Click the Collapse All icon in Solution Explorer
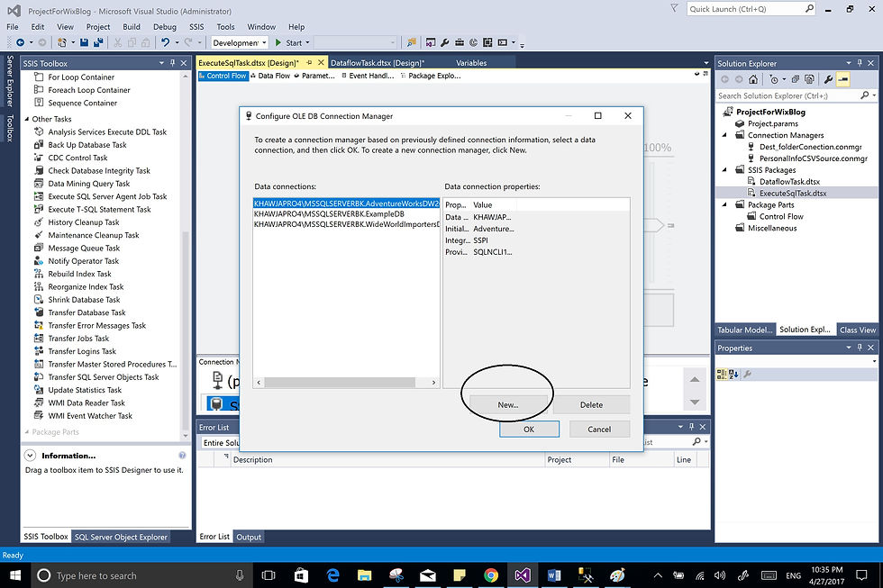Screen dimensions: 883x588 (x=795, y=79)
